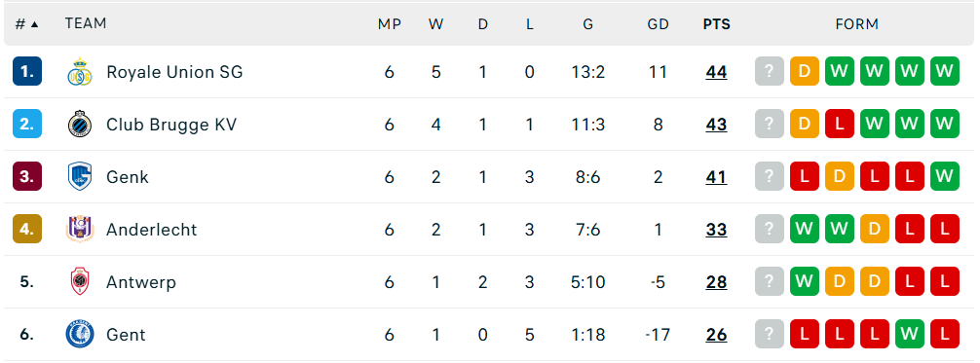Click Club Brugge's red L form badge
980x363 pixels.
[840, 125]
